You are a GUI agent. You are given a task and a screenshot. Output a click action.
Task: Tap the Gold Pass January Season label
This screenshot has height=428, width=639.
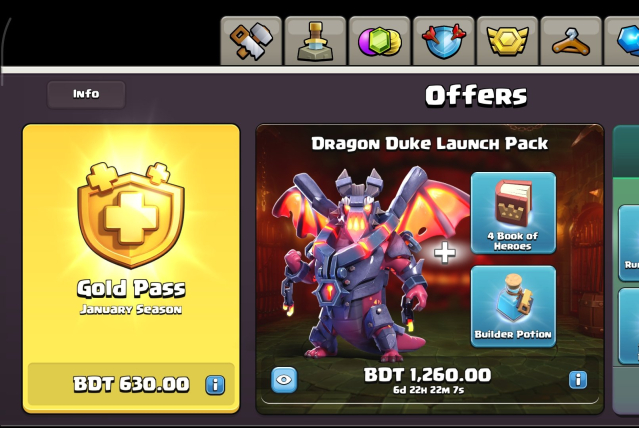[x=131, y=309]
